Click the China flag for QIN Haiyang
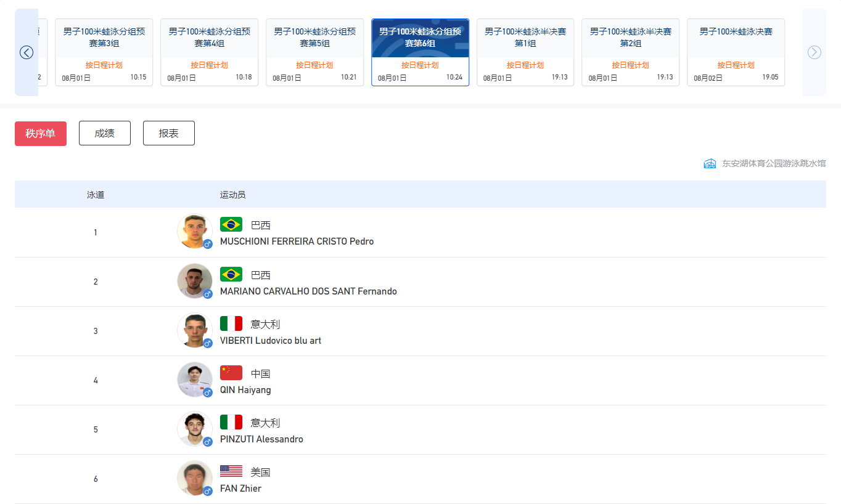 click(x=231, y=373)
